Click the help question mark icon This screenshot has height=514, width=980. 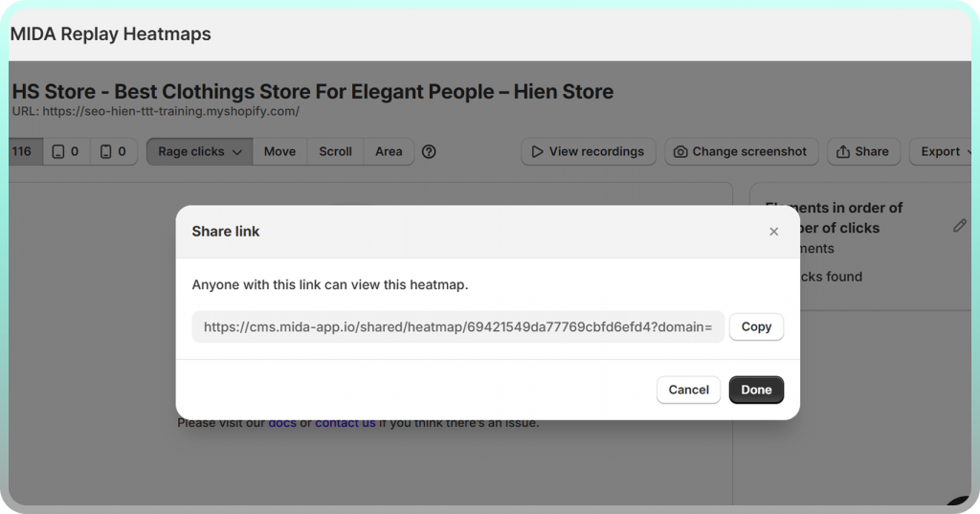429,151
